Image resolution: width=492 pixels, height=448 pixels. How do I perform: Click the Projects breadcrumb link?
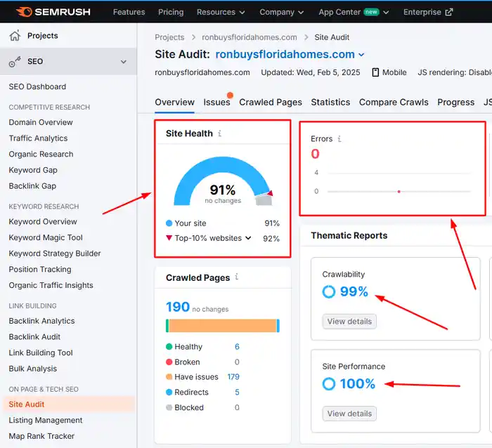169,37
